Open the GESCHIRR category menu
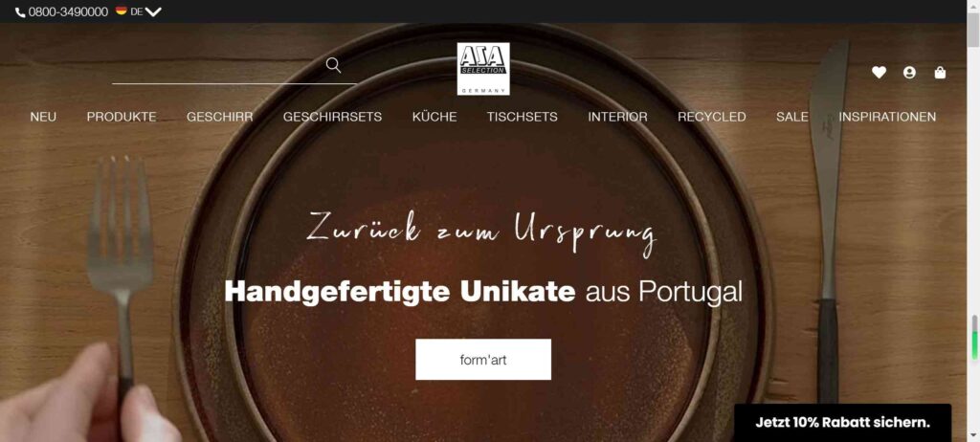The width and height of the screenshot is (980, 442). click(219, 117)
